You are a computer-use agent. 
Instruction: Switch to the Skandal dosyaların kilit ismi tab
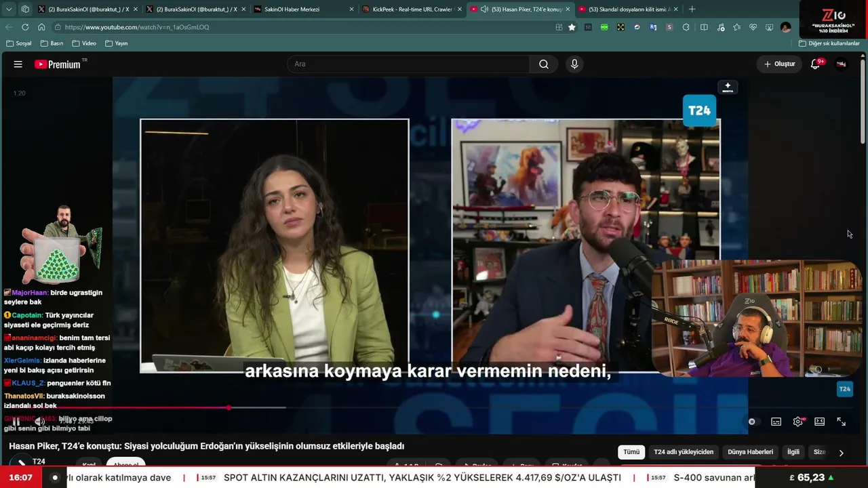(x=629, y=9)
